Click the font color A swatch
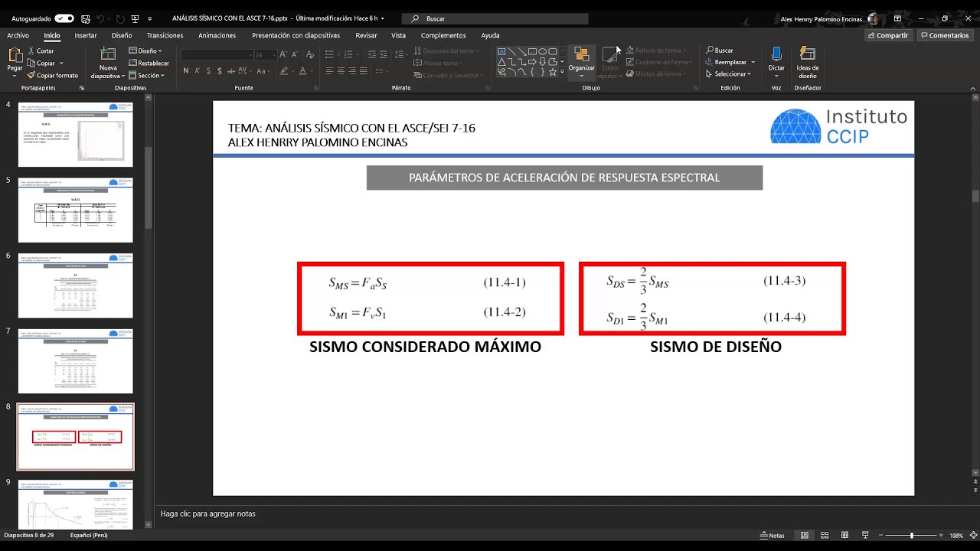 pyautogui.click(x=302, y=70)
